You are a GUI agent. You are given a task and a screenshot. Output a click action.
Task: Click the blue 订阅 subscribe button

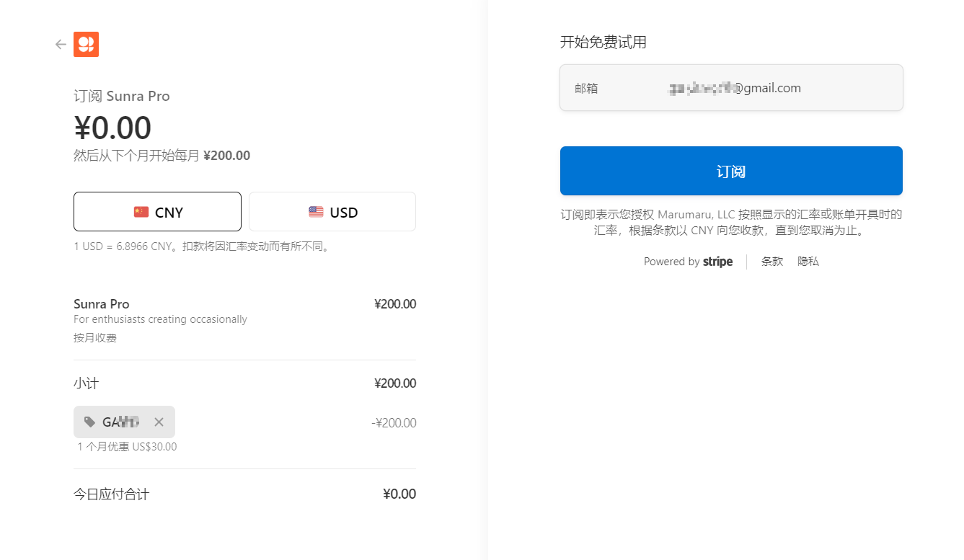click(x=731, y=171)
